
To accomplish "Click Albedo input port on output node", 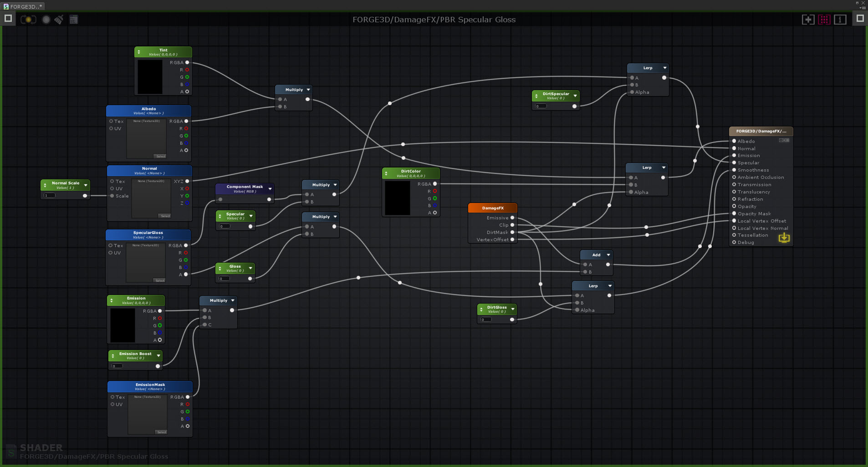I will (x=734, y=141).
